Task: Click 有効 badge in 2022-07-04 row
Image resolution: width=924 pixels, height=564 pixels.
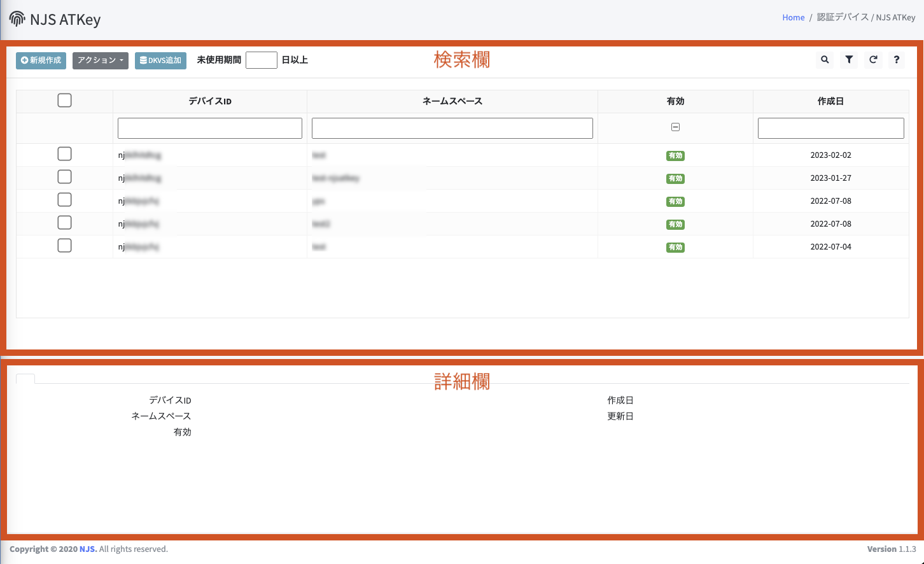Action: [675, 247]
